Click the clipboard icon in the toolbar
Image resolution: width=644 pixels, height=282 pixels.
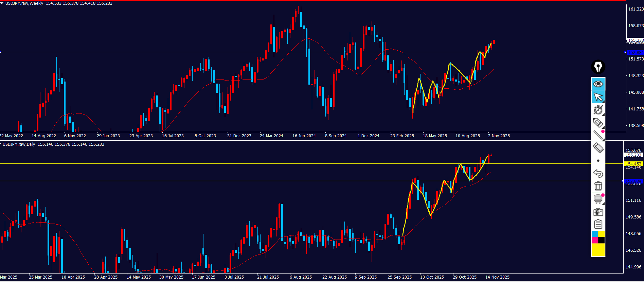click(x=598, y=224)
